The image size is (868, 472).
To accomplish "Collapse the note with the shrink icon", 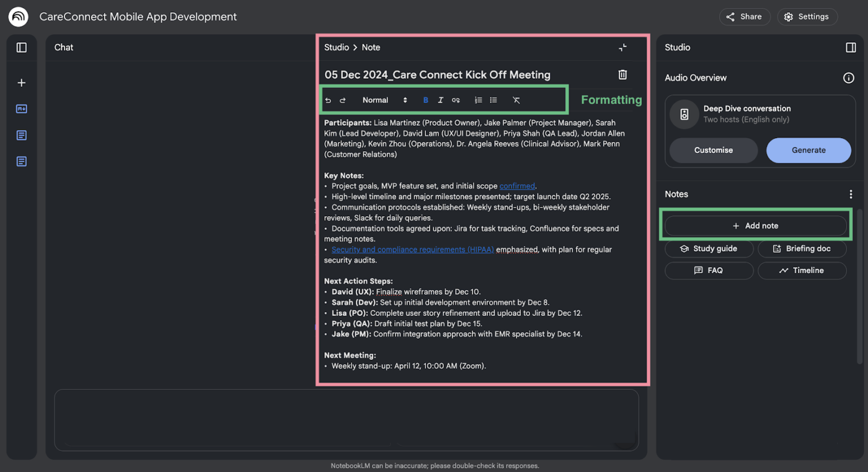I will (622, 48).
